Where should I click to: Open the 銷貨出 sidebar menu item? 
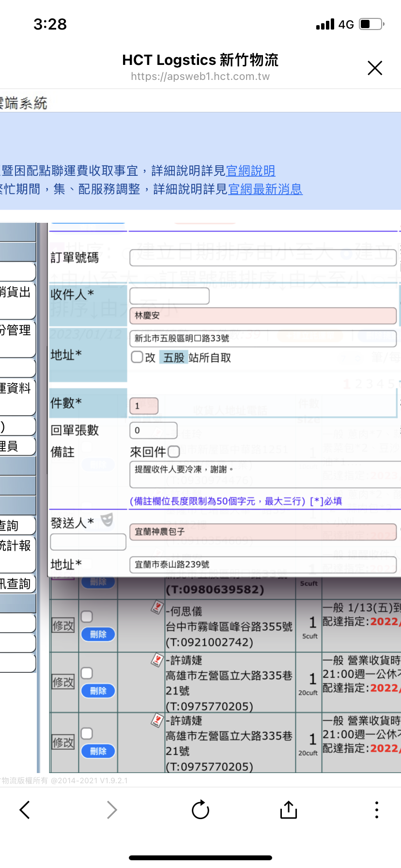[17, 300]
